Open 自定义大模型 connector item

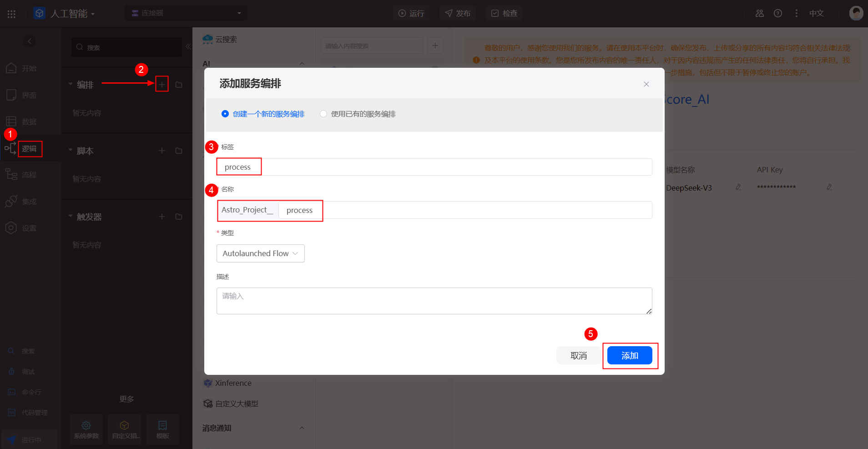pyautogui.click(x=231, y=404)
